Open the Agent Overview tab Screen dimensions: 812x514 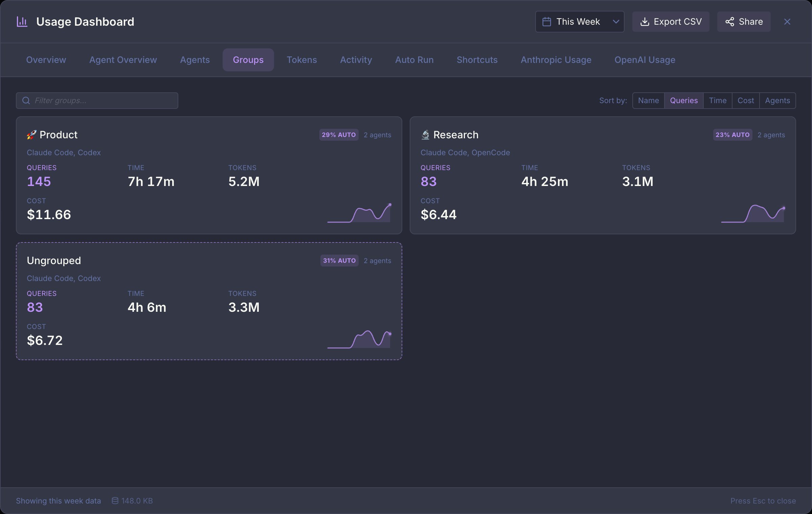[123, 60]
